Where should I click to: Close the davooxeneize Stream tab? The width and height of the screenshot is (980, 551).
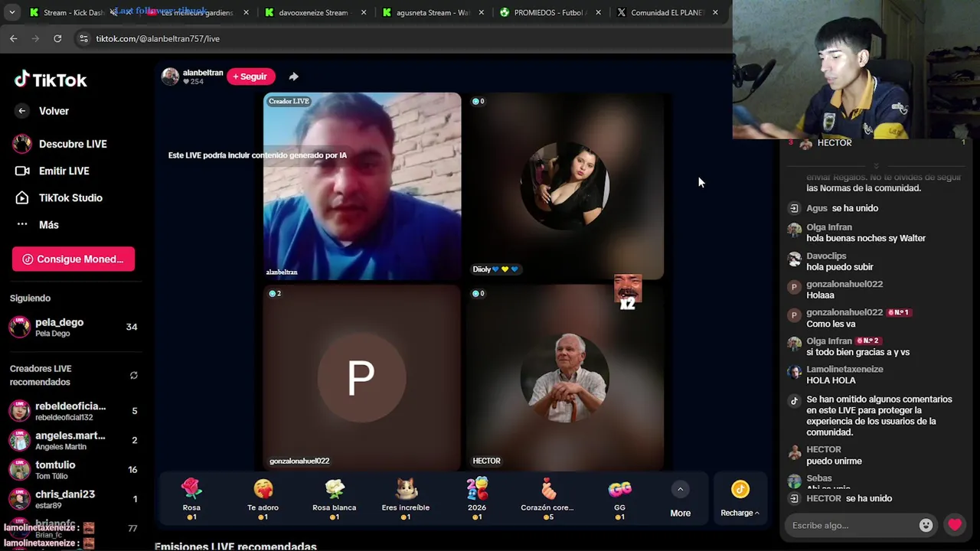click(363, 12)
